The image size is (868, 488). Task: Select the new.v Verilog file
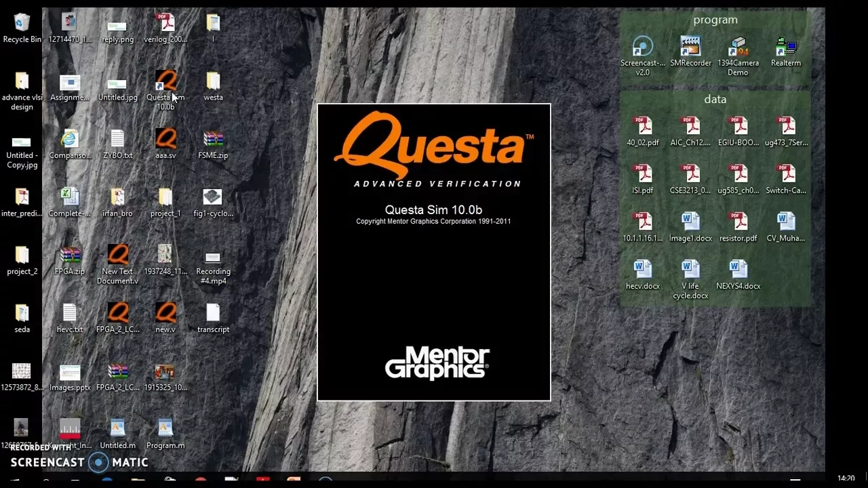point(165,319)
